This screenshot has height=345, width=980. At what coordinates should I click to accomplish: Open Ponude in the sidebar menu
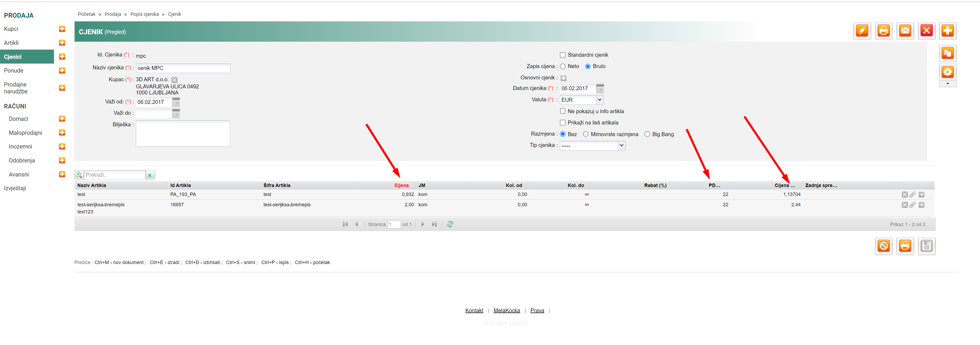14,70
